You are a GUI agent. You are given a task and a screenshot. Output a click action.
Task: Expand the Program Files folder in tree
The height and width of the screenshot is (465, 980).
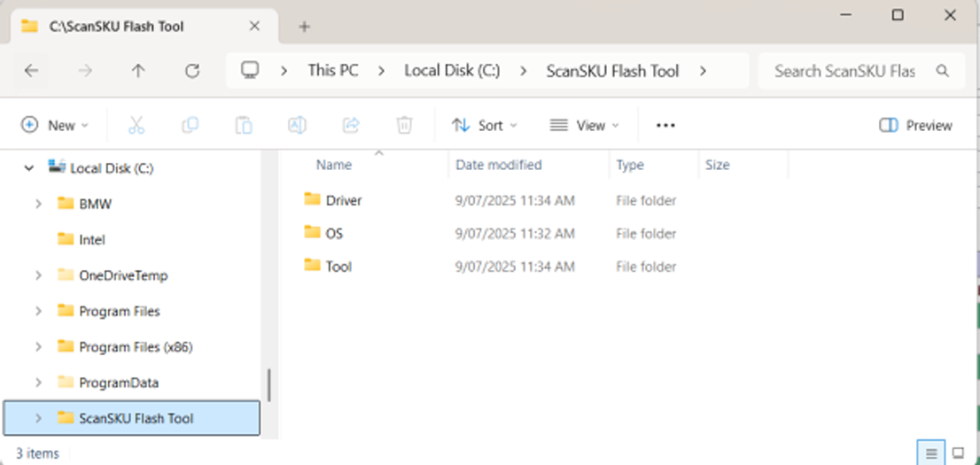click(x=38, y=311)
